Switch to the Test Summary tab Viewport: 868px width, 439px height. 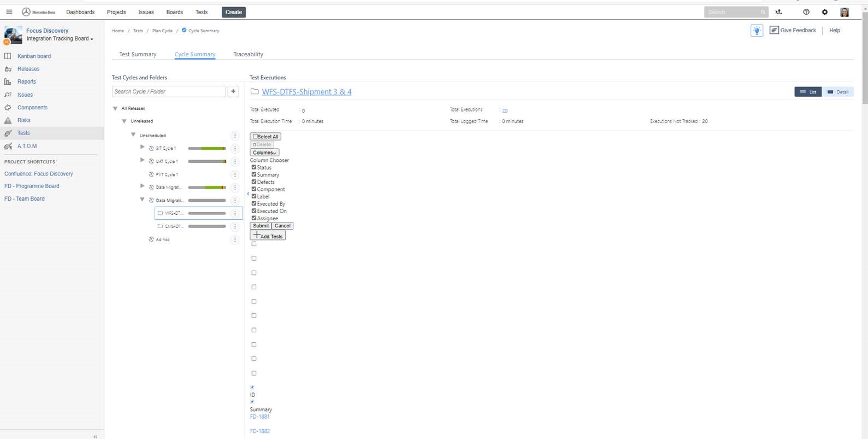coord(138,54)
